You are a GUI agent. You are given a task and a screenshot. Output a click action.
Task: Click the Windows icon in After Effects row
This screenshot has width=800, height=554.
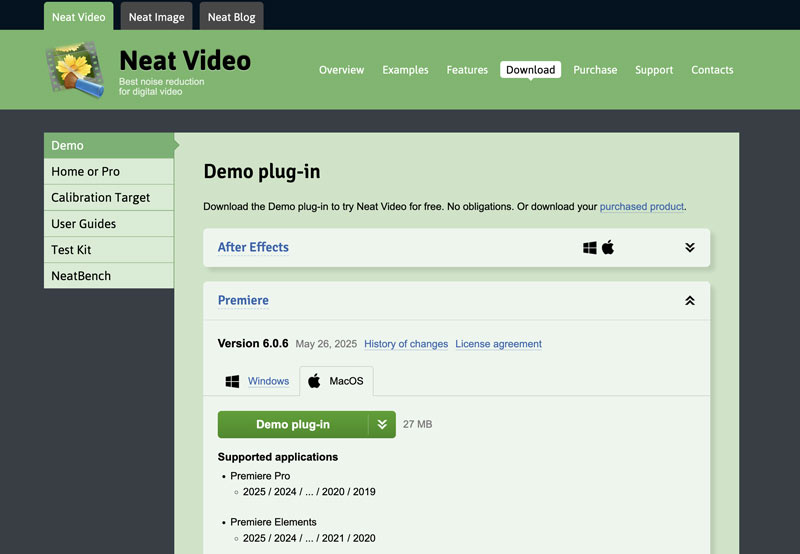(590, 248)
